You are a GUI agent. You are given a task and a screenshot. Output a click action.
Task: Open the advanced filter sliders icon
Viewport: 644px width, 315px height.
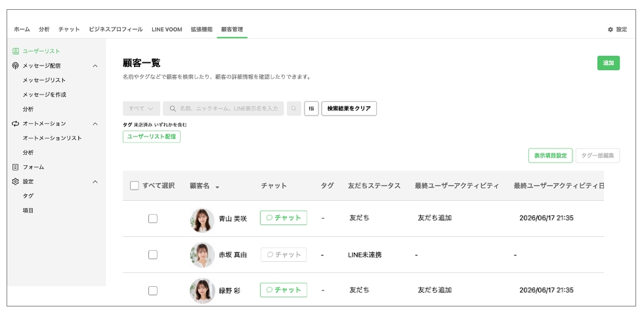311,108
